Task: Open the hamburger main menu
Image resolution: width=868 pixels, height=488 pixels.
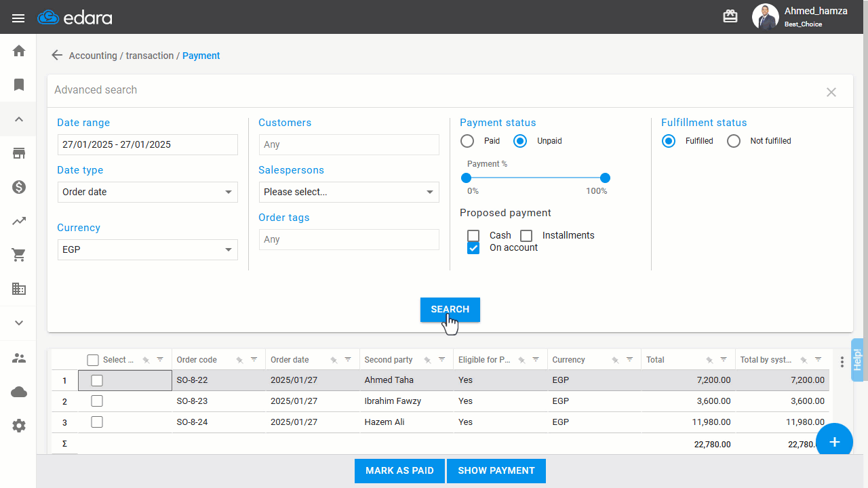Action: pyautogui.click(x=18, y=18)
